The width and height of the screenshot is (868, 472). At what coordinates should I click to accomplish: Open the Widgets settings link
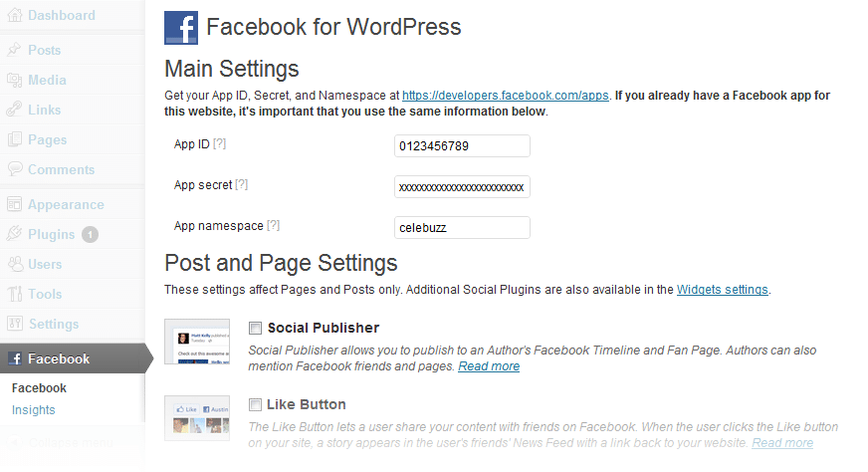point(723,290)
